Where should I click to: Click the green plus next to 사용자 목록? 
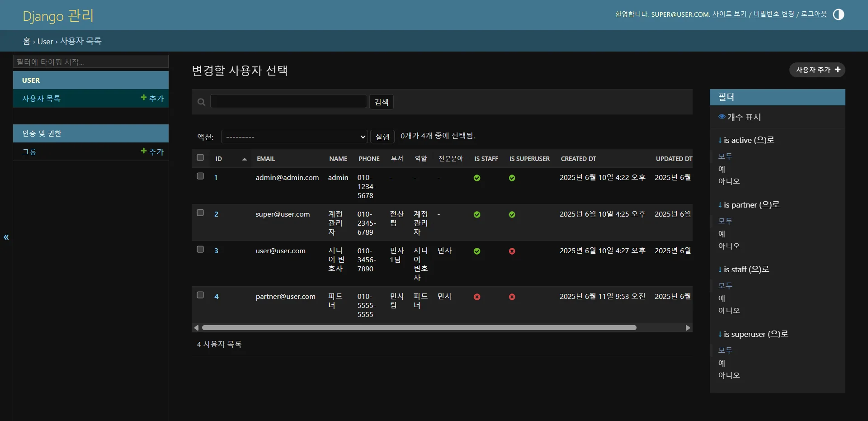click(x=143, y=98)
